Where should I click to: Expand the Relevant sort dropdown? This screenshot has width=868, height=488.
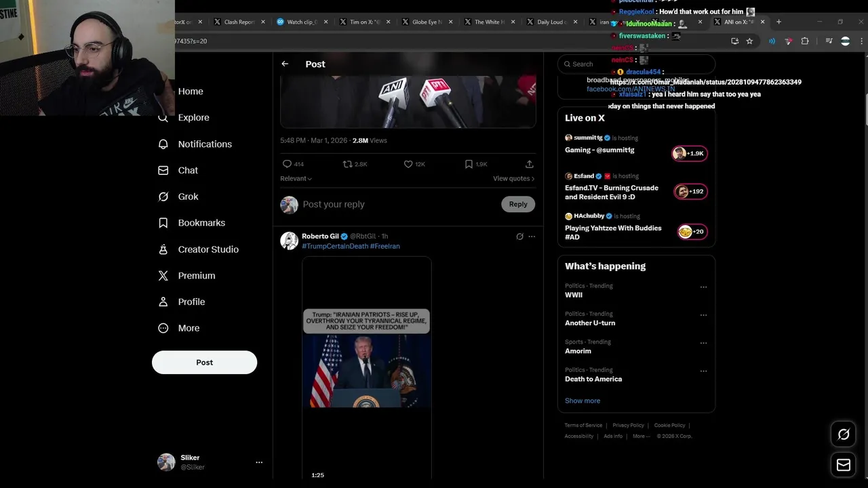[296, 179]
